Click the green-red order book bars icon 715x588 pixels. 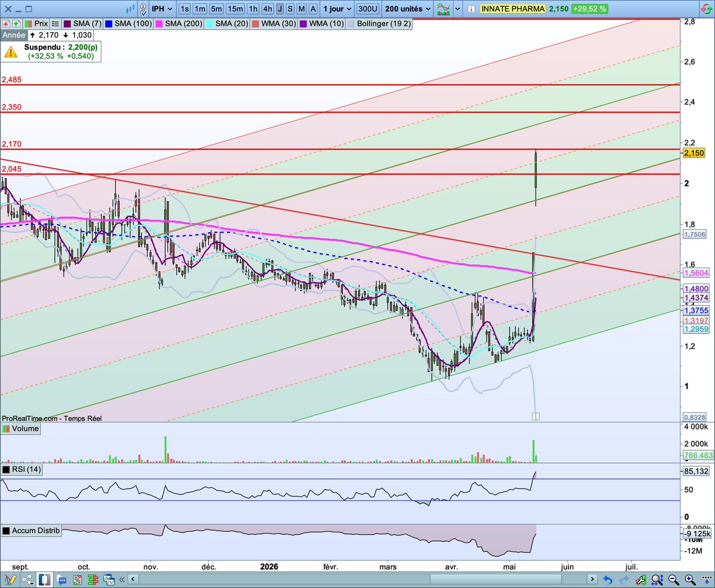[93, 580]
